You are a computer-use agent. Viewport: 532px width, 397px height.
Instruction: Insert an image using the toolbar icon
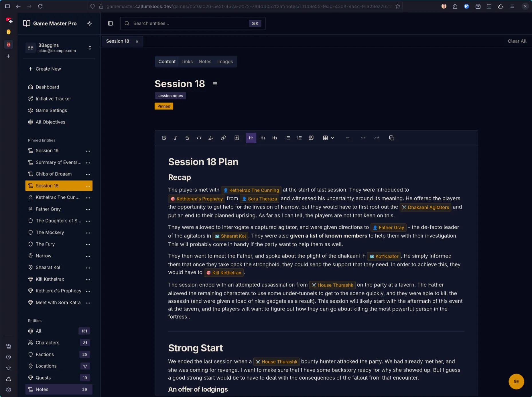237,138
